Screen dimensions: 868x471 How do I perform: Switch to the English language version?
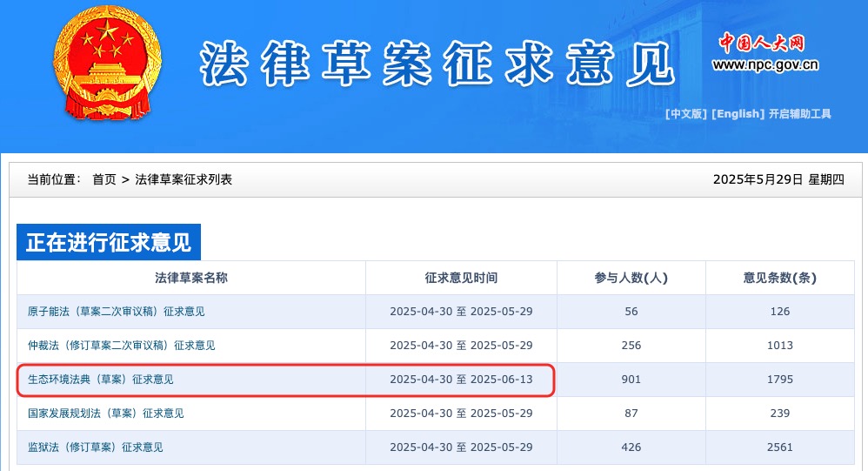coord(738,114)
